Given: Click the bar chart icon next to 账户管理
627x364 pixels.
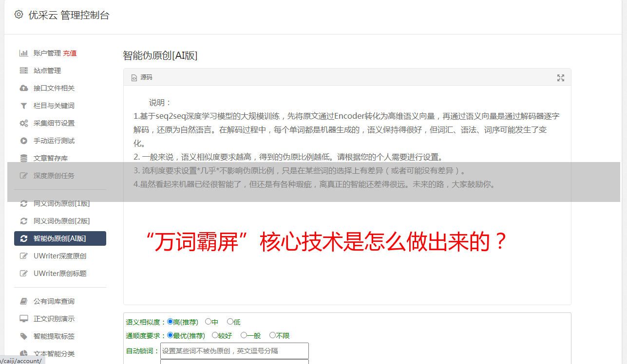Looking at the screenshot, I should 23,53.
